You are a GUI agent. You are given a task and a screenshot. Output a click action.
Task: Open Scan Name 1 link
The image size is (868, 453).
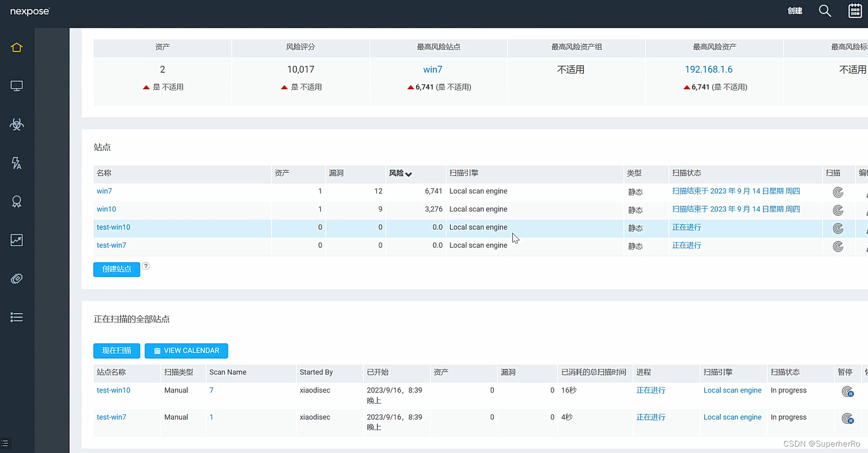pos(211,417)
